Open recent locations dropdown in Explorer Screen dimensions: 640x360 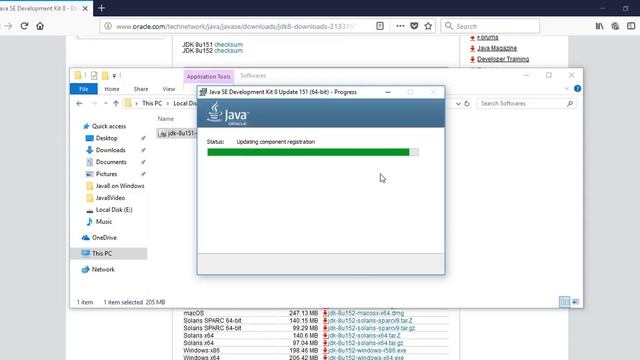[105, 104]
